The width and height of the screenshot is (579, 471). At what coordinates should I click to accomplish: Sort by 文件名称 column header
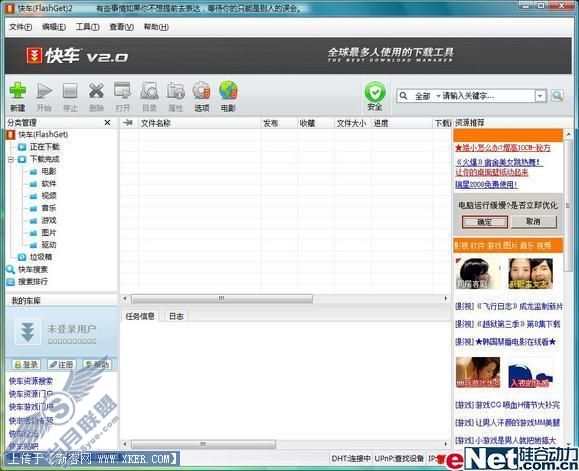point(199,123)
